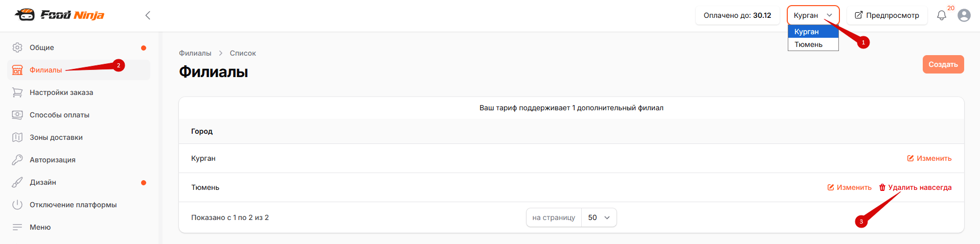The image size is (980, 244).
Task: Click the Food Ninja logo
Action: [59, 15]
